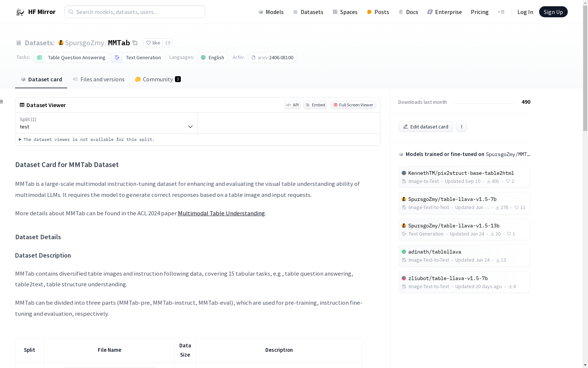Click the Description column header
Viewport: 588px width, 368px height.
click(x=279, y=350)
